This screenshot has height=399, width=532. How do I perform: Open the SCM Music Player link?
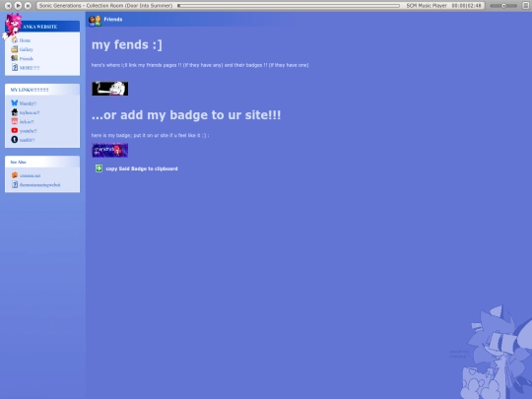pos(427,6)
